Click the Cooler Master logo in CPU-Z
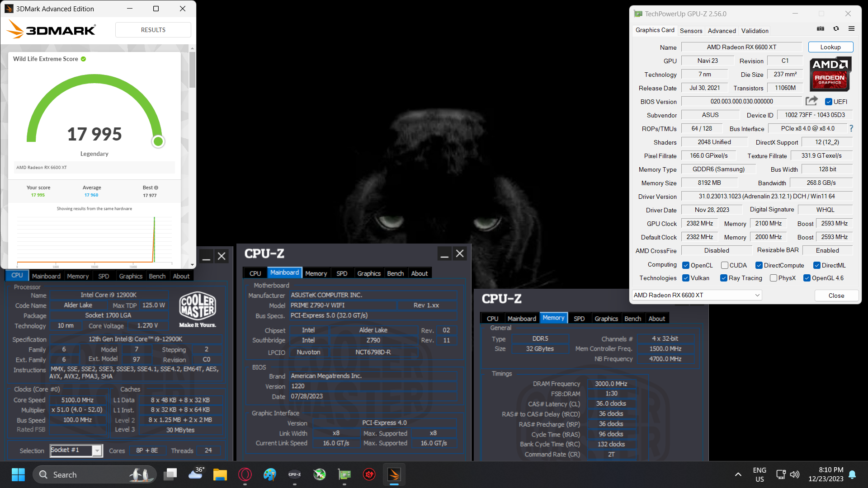This screenshot has width=868, height=488. coord(198,310)
